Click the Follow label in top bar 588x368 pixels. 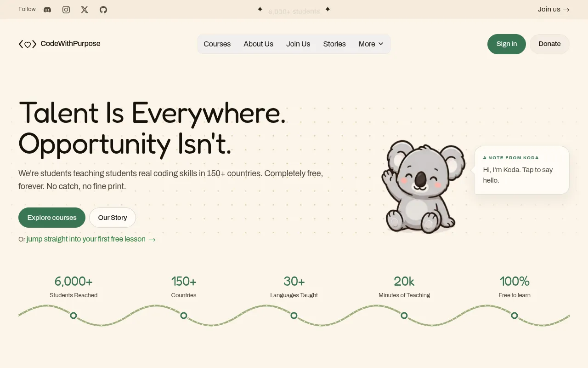[x=27, y=9]
